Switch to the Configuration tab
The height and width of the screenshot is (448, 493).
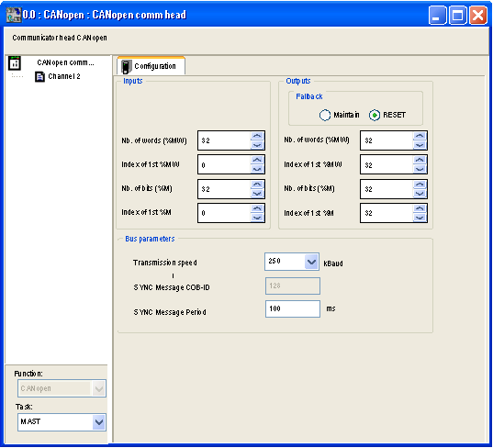151,66
